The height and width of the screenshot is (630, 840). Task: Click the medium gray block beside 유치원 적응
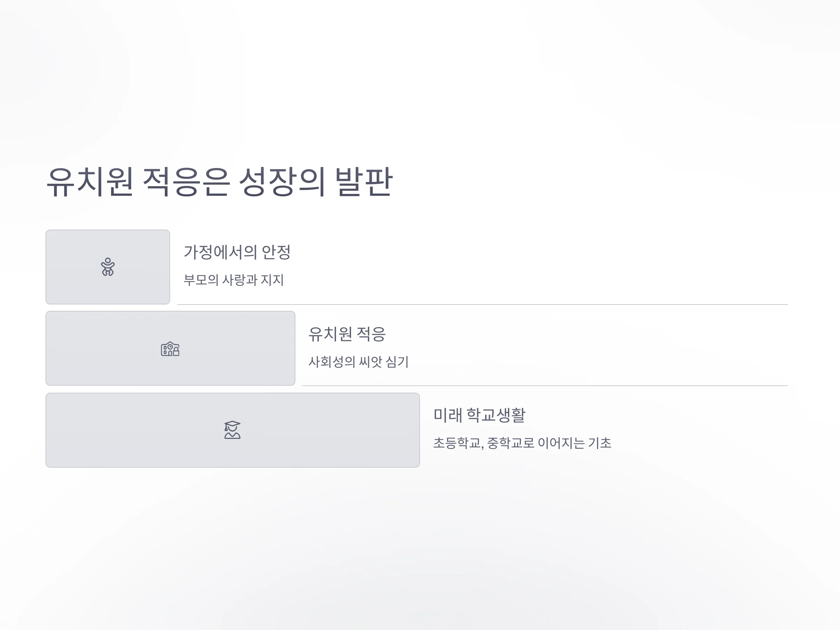point(170,348)
